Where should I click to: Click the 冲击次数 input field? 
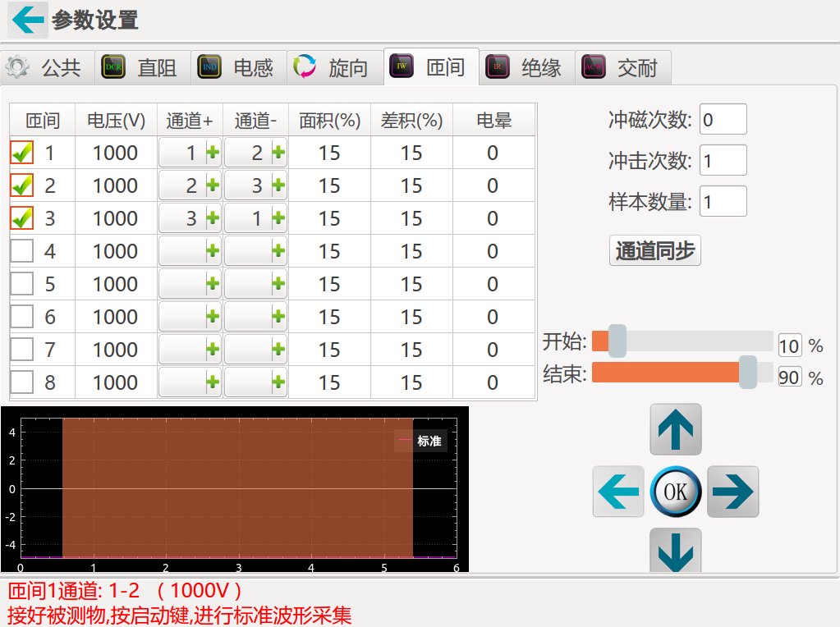pyautogui.click(x=723, y=160)
